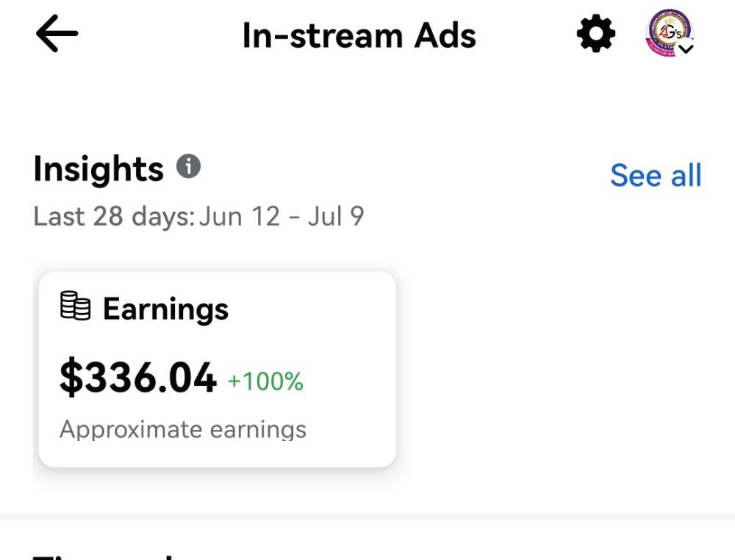This screenshot has height=560, width=735.
Task: Tap the stacked coins icon
Action: click(76, 306)
